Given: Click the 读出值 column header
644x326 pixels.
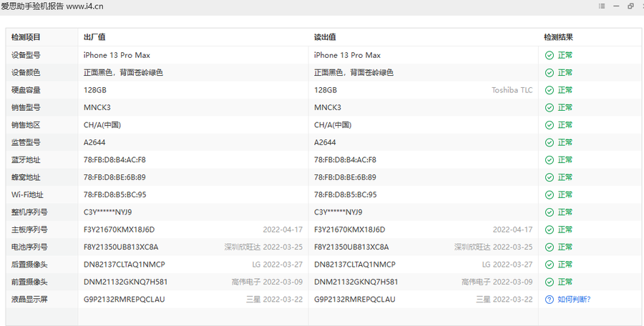Looking at the screenshot, I should pyautogui.click(x=325, y=37).
